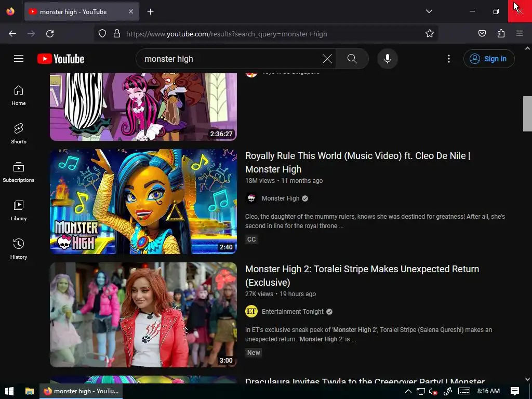Screen dimensions: 532x399
Task: Start voice search with the microphone
Action: [x=388, y=59]
